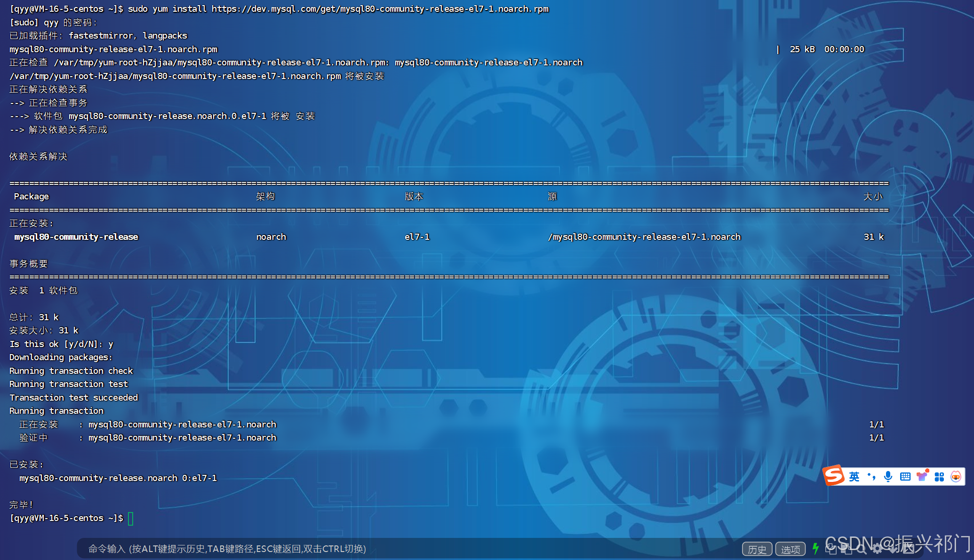The width and height of the screenshot is (974, 560).
Task: Click the Sogou input method logo
Action: tap(834, 476)
